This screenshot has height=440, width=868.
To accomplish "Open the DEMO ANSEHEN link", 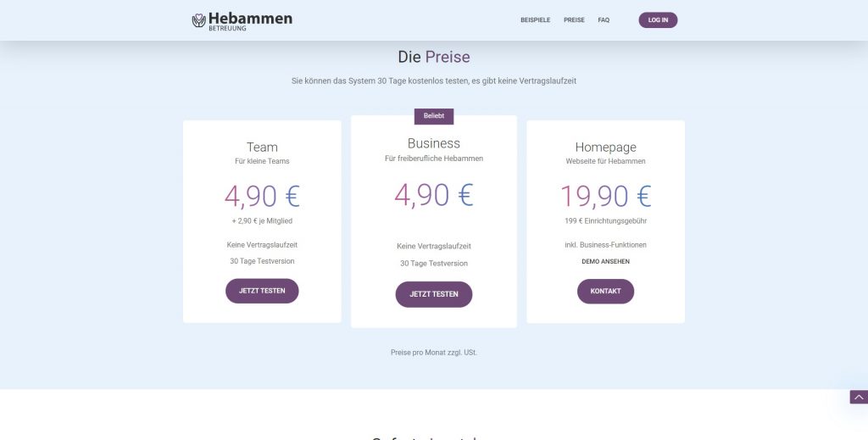I will point(605,261).
